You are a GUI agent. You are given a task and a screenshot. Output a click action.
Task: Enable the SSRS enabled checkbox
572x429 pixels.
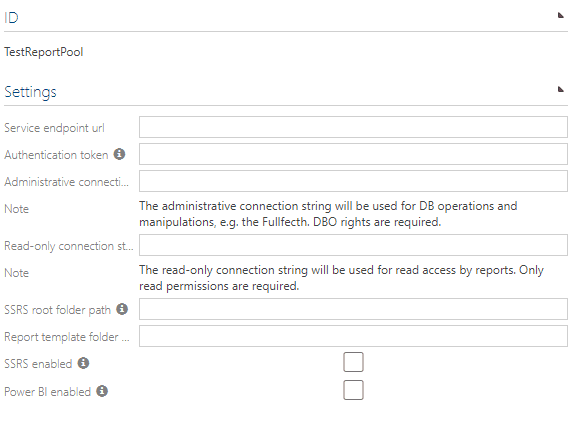tap(353, 362)
